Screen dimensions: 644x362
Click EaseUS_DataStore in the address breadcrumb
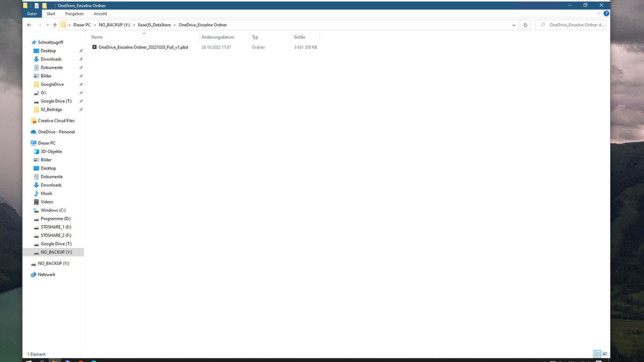[x=154, y=25]
